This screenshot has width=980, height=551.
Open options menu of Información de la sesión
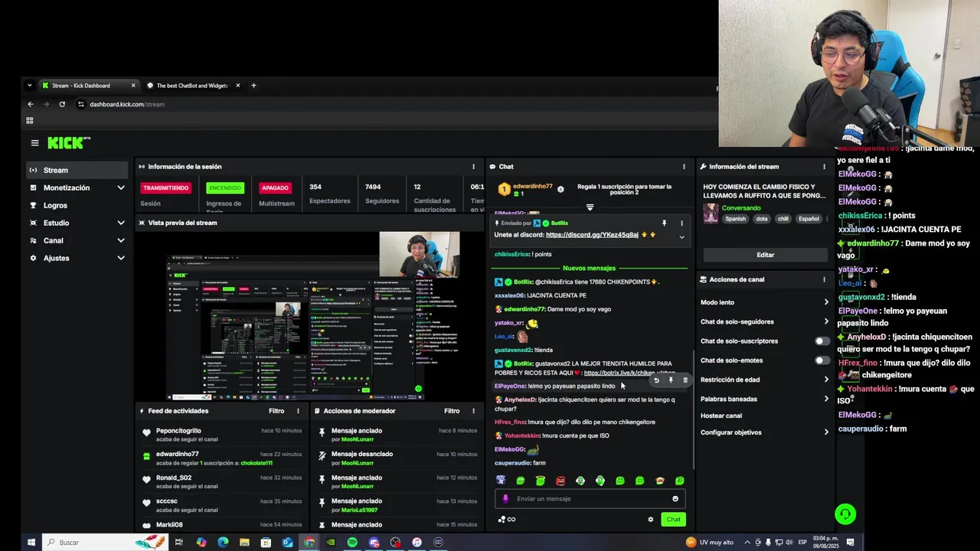click(473, 167)
